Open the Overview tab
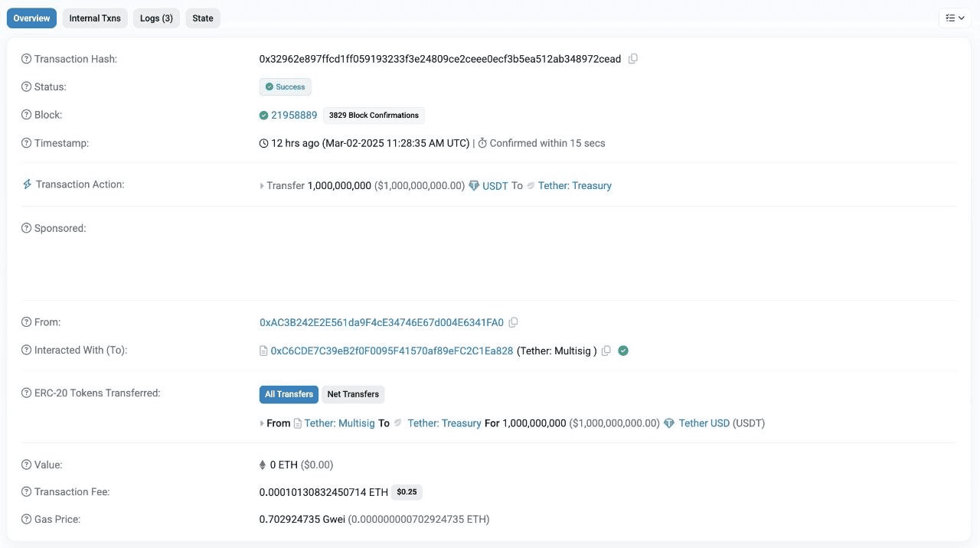The width and height of the screenshot is (980, 548). tap(31, 18)
